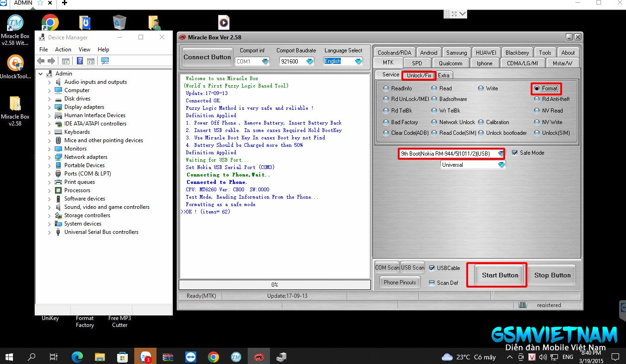Click the taskbar clock showing 8:40 PM

(x=590, y=357)
